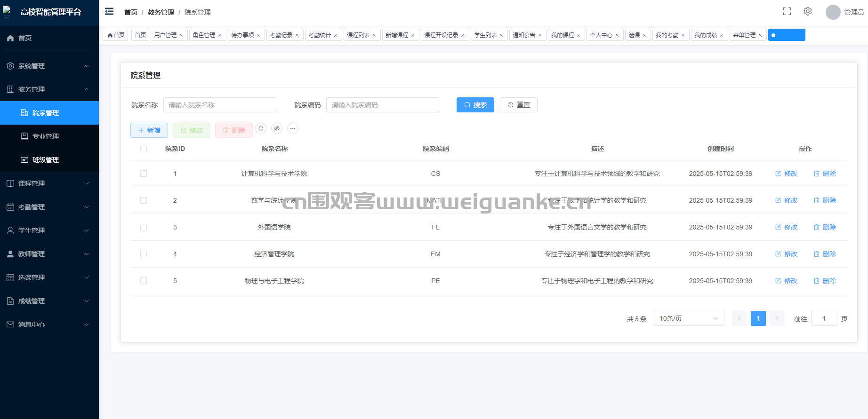This screenshot has width=868, height=419.
Task: Open the three-dot more options icon
Action: pos(293,128)
